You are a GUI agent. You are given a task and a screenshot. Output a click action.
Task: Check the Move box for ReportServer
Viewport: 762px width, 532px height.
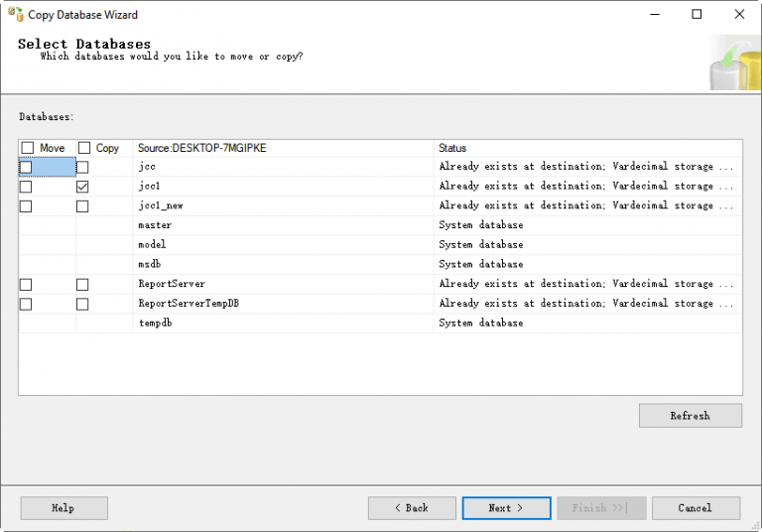(26, 285)
